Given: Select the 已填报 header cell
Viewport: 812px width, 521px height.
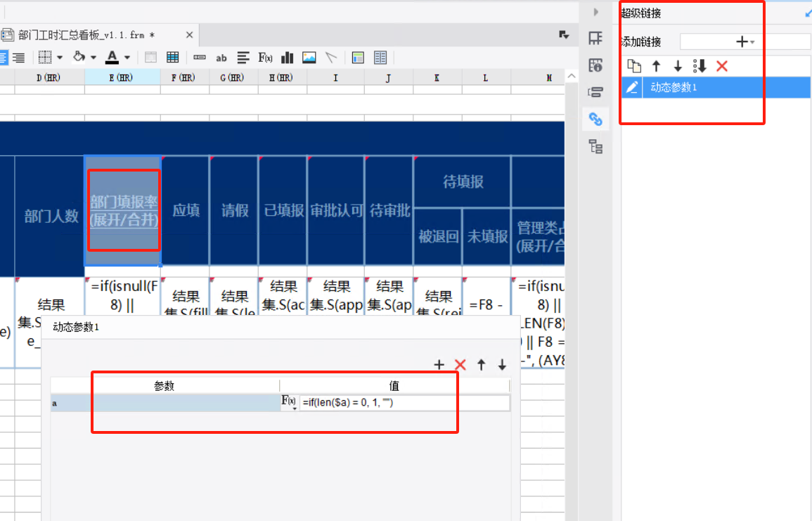Looking at the screenshot, I should coord(283,211).
